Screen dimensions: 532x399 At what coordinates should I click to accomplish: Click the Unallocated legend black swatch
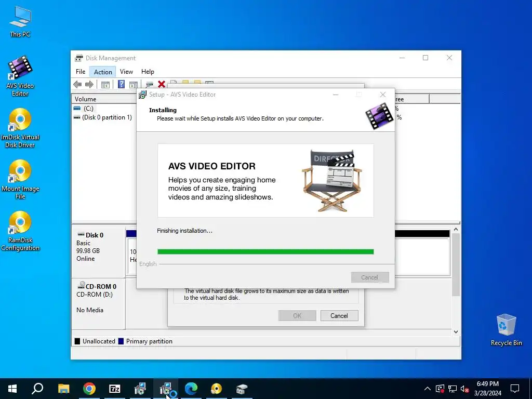tap(77, 341)
